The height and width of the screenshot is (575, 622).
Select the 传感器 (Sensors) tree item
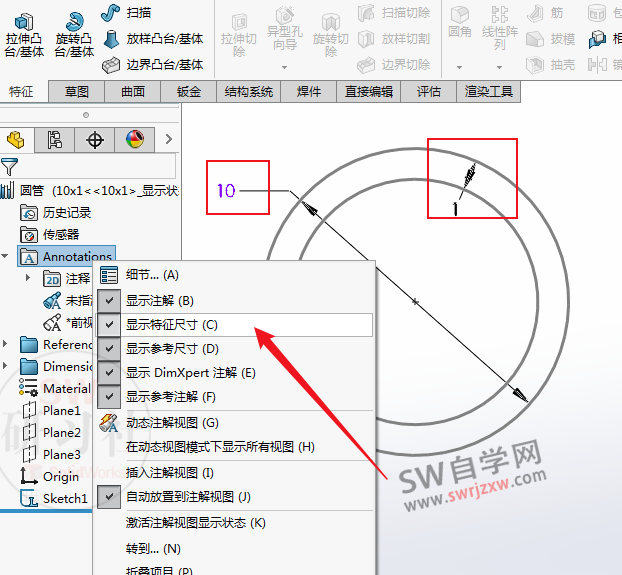50,235
